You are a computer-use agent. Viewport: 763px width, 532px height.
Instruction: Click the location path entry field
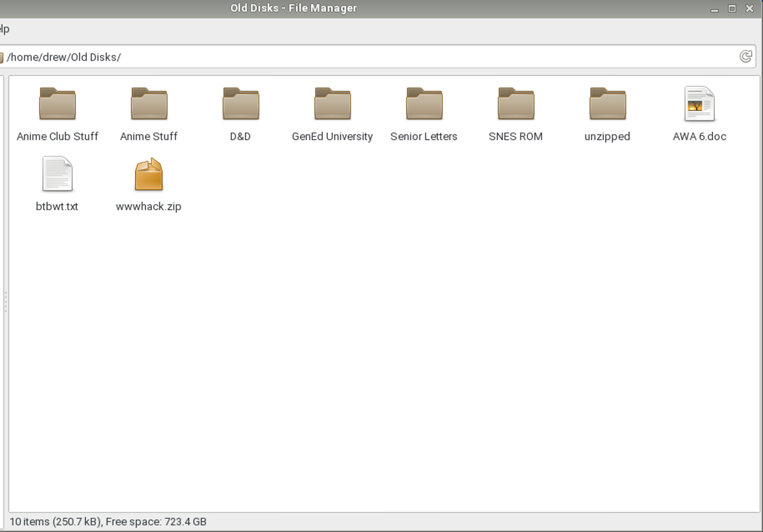tap(372, 57)
